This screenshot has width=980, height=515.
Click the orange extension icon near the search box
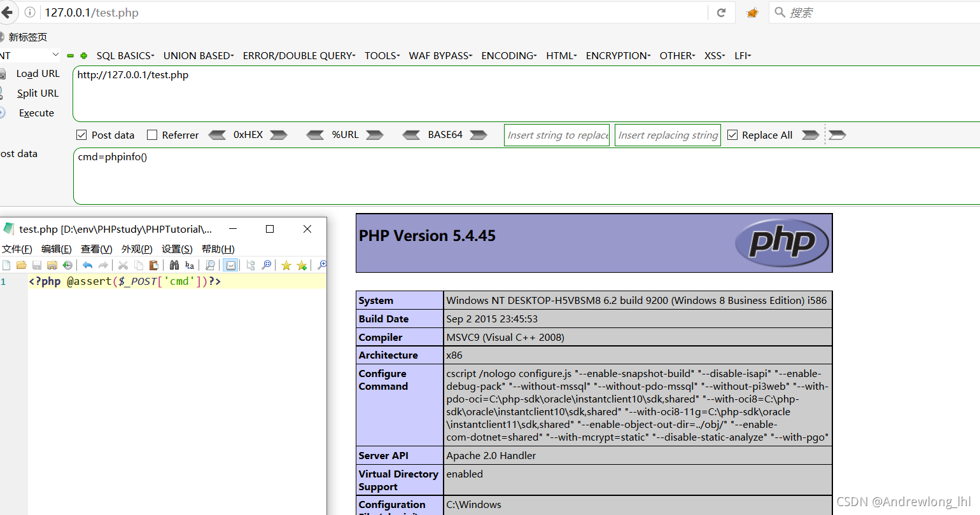pos(752,13)
